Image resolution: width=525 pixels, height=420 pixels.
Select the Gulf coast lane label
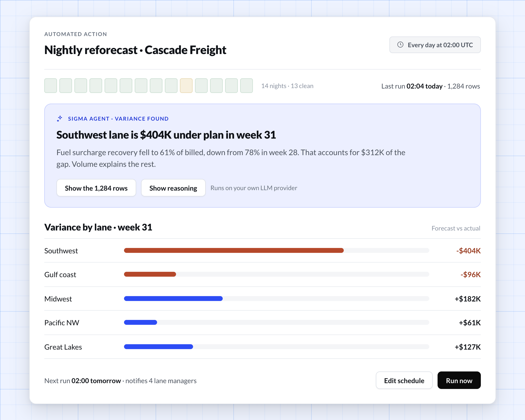point(60,275)
